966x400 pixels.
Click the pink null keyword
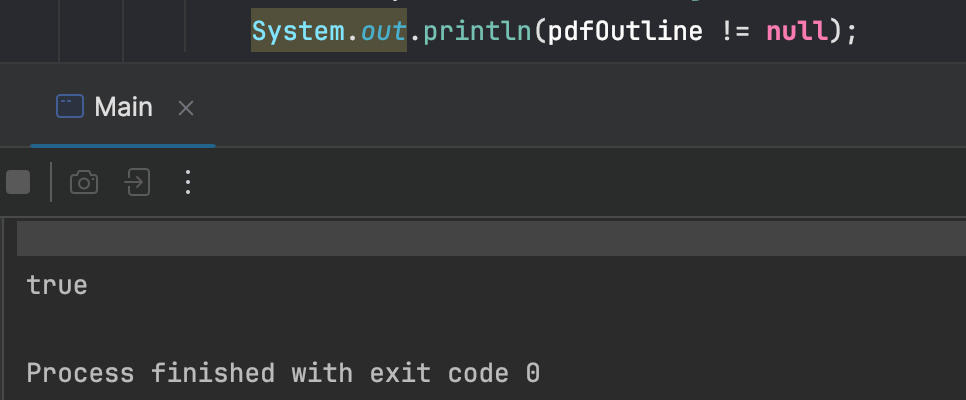pyautogui.click(x=797, y=31)
